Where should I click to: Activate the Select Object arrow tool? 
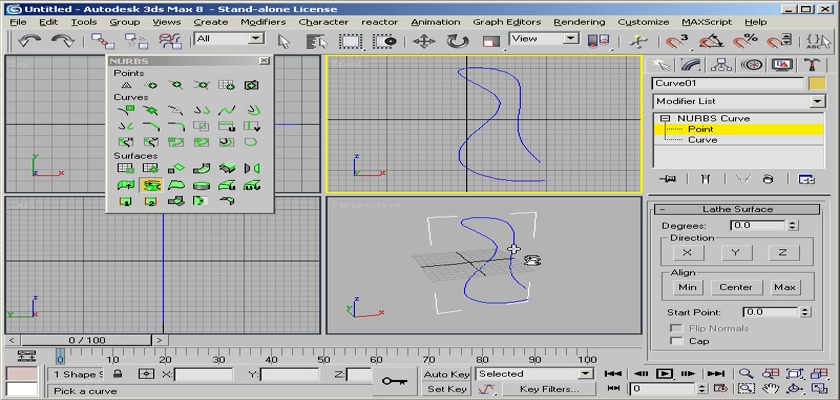284,41
